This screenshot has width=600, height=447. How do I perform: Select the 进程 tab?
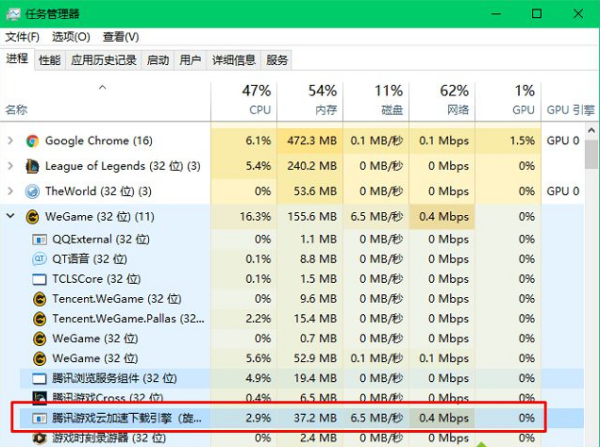[x=17, y=59]
